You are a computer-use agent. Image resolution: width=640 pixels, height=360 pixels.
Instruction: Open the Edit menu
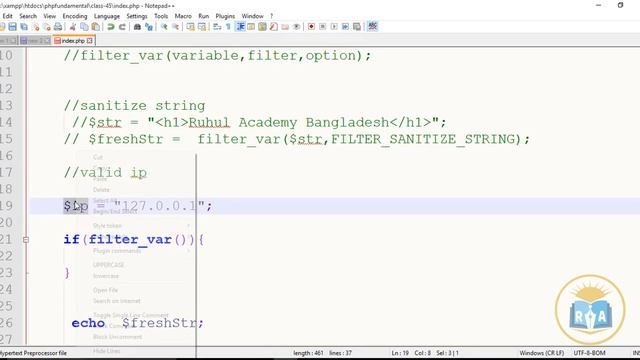7,16
